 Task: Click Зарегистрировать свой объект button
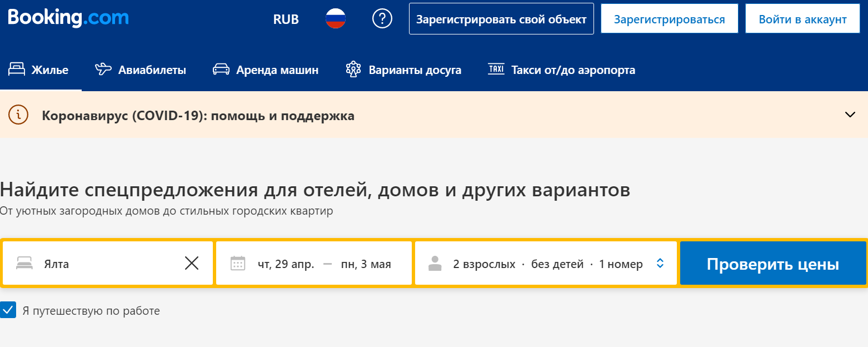pyautogui.click(x=501, y=19)
